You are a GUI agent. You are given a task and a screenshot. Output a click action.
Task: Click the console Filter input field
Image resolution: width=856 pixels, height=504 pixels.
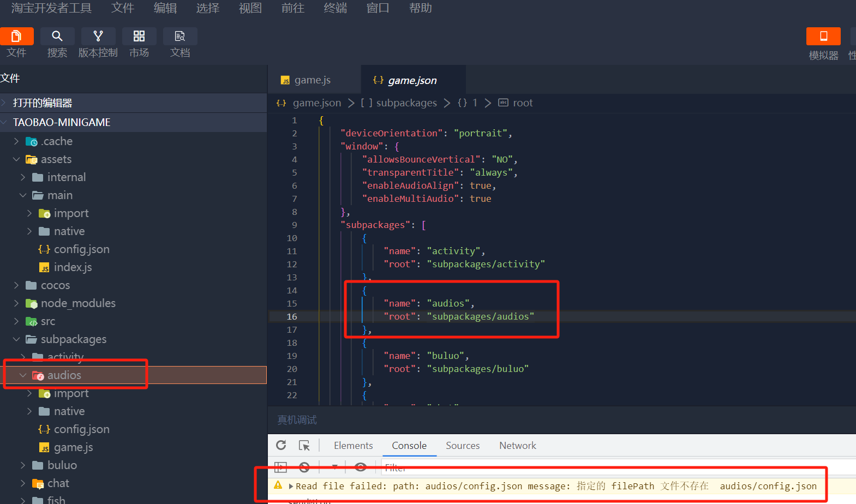click(x=618, y=467)
